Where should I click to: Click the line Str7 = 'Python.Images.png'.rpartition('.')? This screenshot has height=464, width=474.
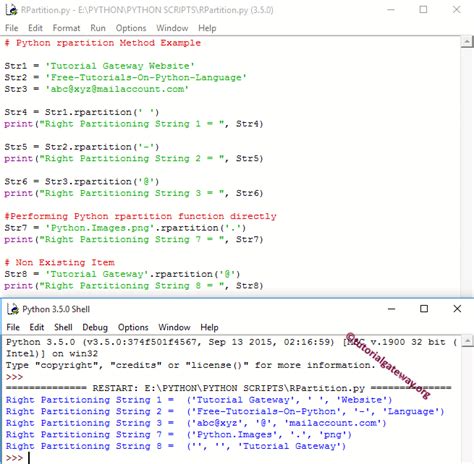pyautogui.click(x=125, y=228)
